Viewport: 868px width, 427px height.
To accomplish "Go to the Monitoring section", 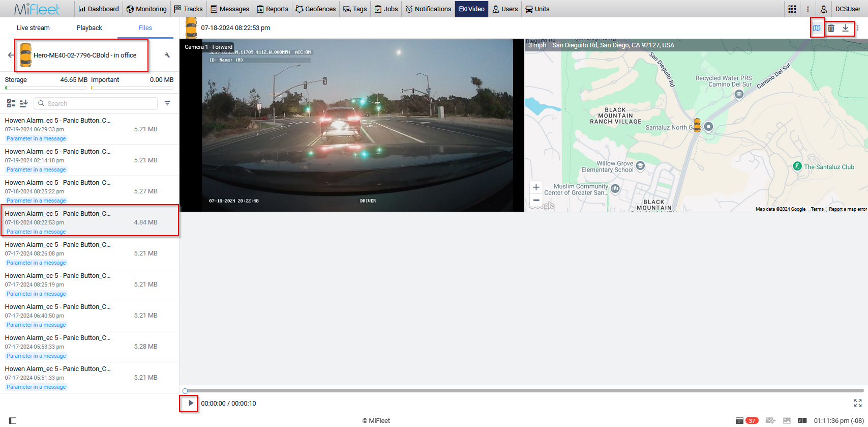I will (146, 9).
